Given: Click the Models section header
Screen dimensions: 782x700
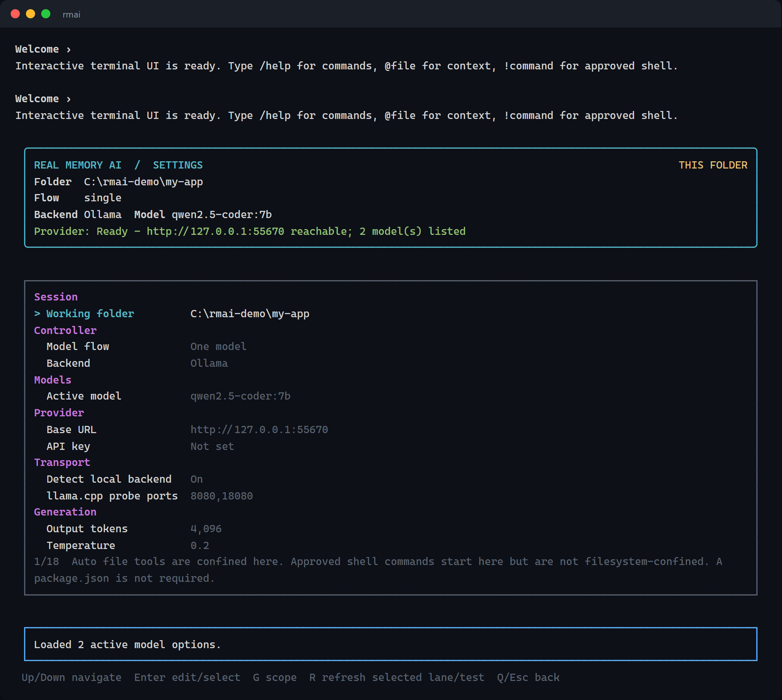Looking at the screenshot, I should coord(53,380).
